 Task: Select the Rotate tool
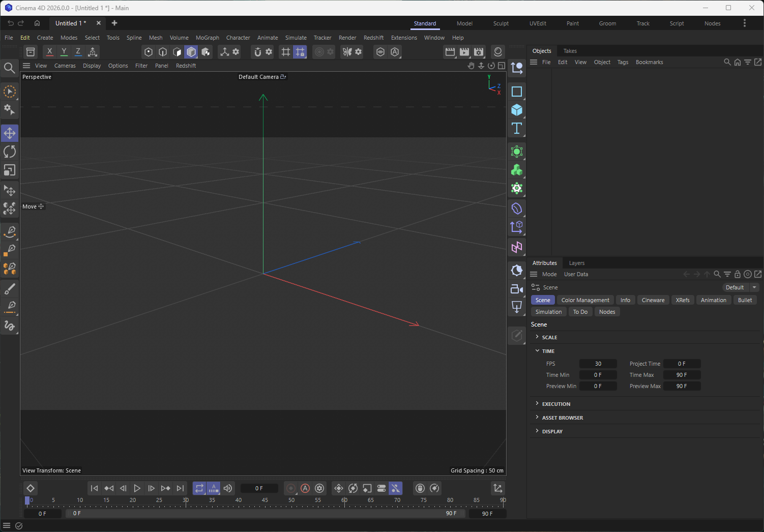[x=10, y=152]
